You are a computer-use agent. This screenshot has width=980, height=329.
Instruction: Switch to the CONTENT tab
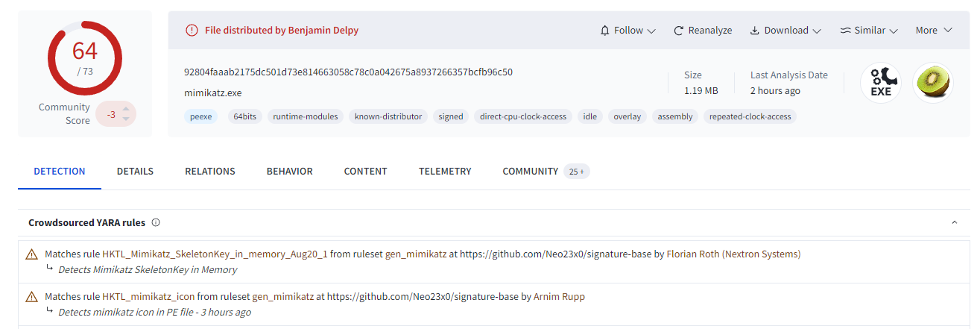click(x=365, y=171)
